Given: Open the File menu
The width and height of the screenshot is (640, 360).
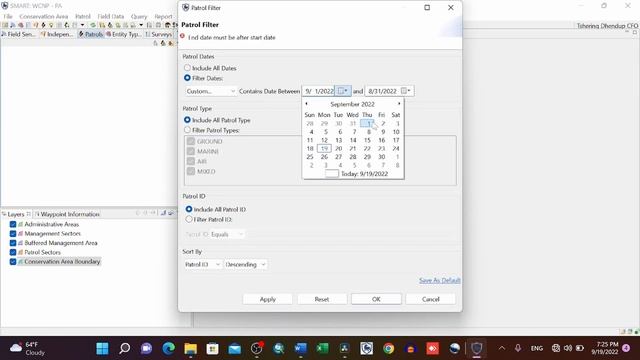Looking at the screenshot, I should coord(8,16).
